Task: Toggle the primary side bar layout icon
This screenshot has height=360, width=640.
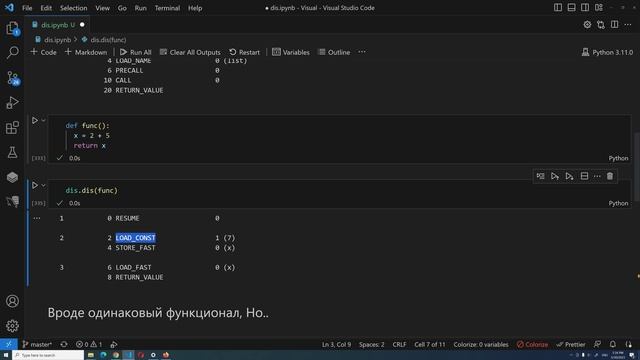Action: coord(558,8)
